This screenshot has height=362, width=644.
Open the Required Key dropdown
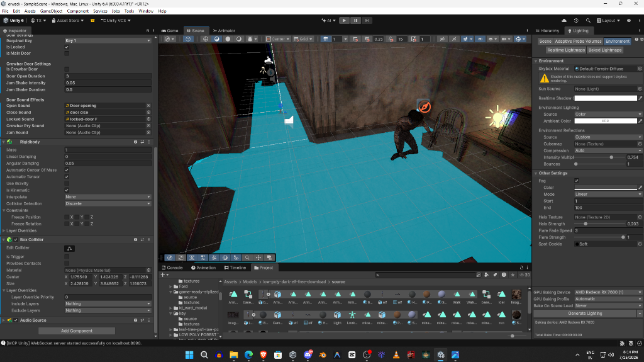108,40
